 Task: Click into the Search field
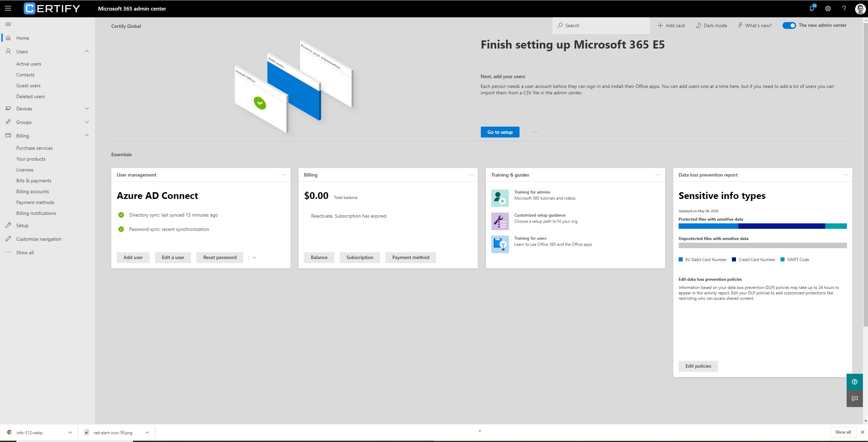coord(601,25)
